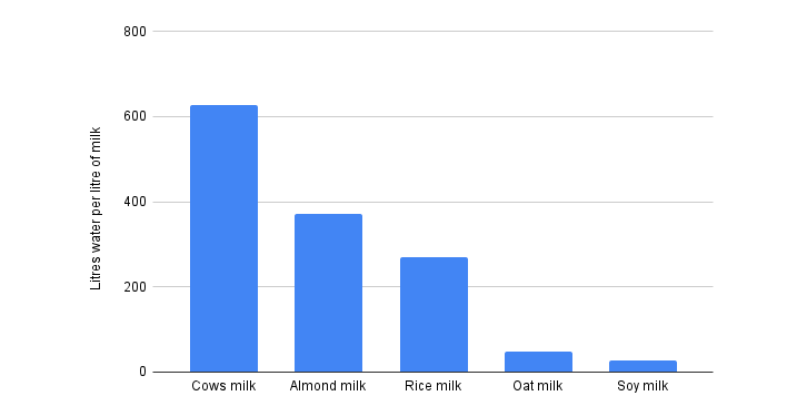Select the short Oat milk bar

[x=538, y=361]
